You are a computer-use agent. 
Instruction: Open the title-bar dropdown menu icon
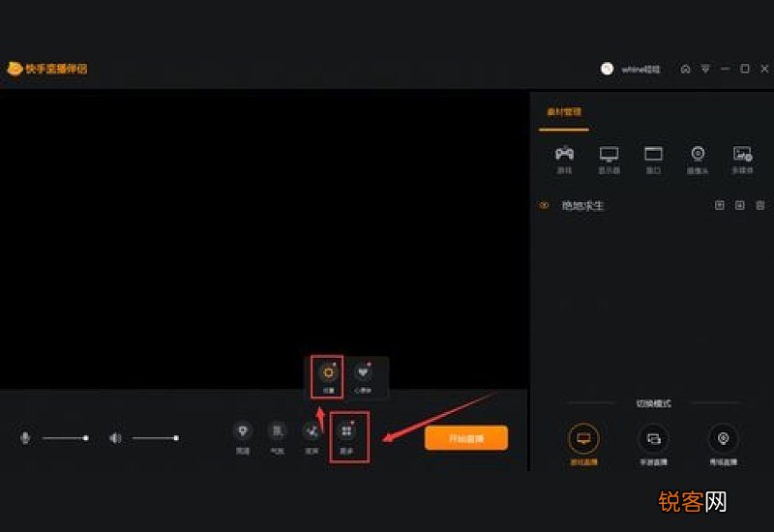705,69
